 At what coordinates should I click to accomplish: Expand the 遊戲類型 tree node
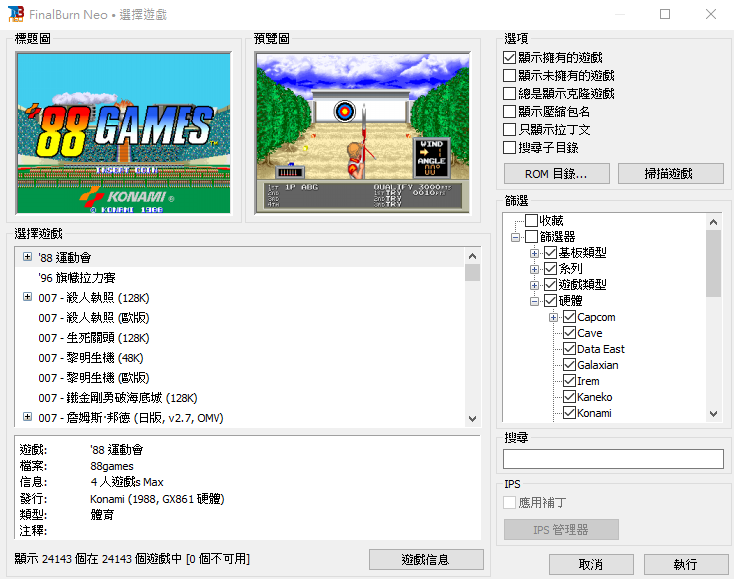(534, 285)
